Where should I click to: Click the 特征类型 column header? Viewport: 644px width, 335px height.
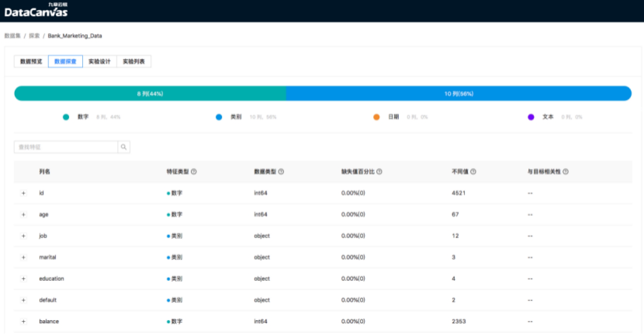click(178, 171)
